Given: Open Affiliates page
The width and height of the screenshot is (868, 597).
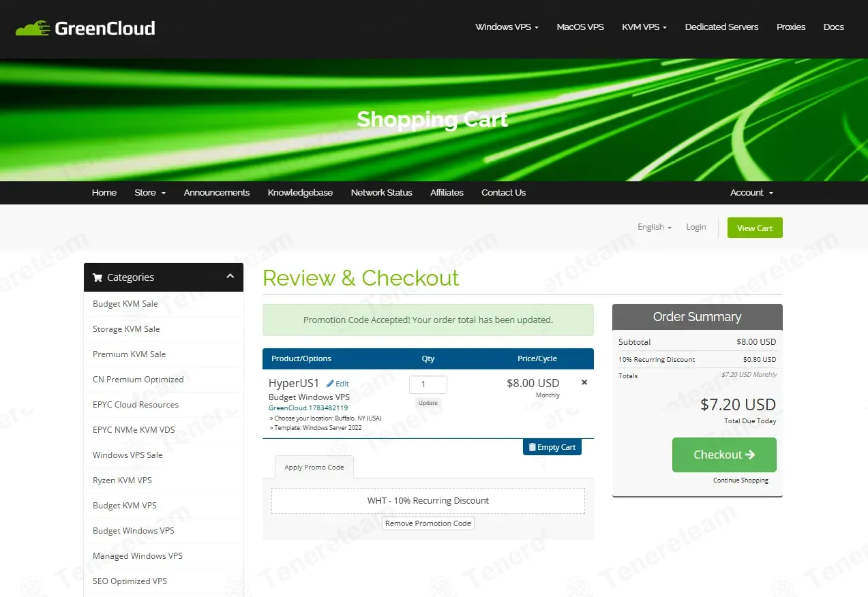Looking at the screenshot, I should [447, 193].
